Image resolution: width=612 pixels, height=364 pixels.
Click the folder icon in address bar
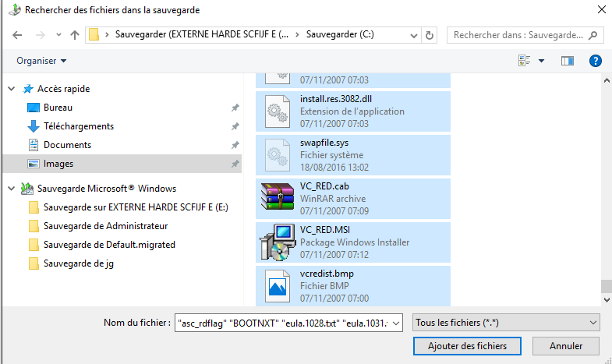click(x=94, y=35)
